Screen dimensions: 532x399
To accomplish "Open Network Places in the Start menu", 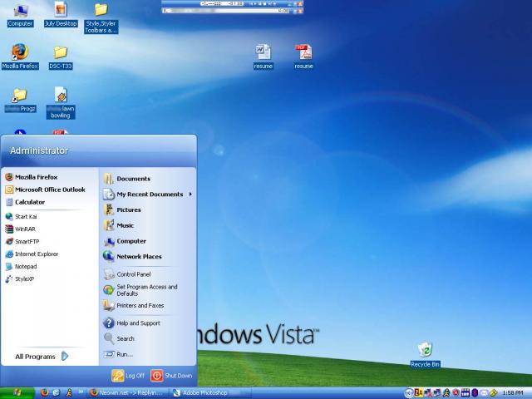I will (x=132, y=257).
